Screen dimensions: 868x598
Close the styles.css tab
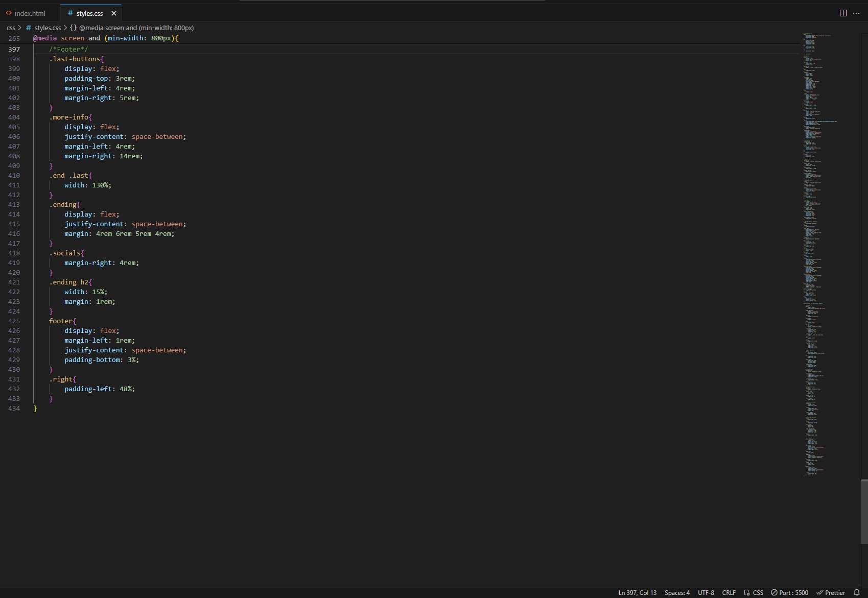(114, 13)
